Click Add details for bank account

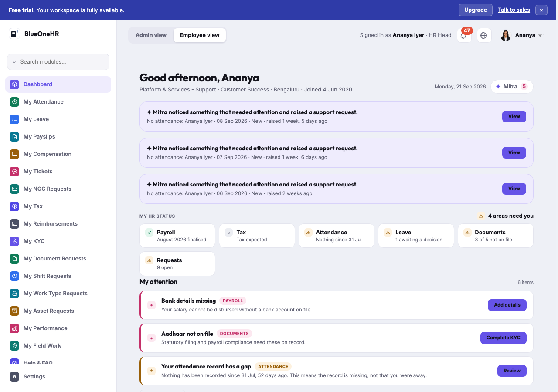507,305
